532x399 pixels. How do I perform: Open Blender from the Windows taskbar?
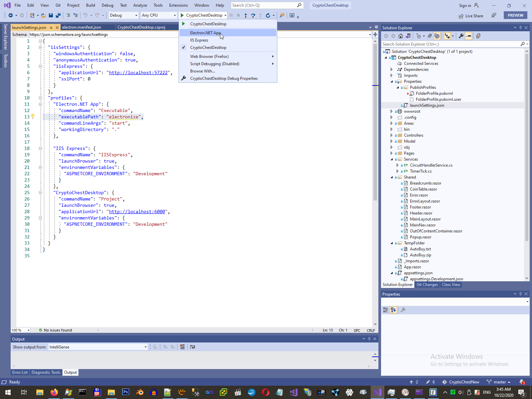coord(140,392)
